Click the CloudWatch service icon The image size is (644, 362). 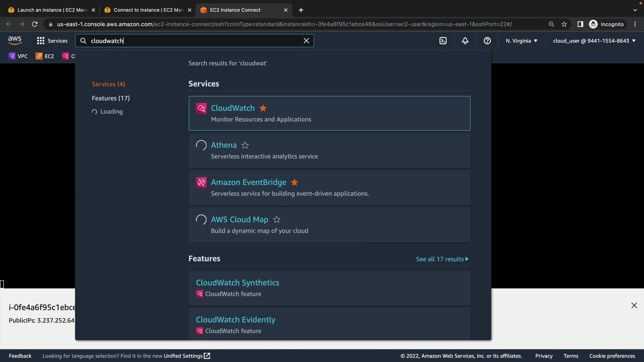pyautogui.click(x=201, y=108)
